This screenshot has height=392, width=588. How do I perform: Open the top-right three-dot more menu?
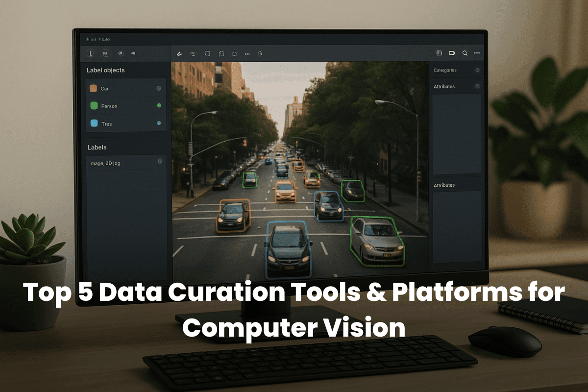477,53
